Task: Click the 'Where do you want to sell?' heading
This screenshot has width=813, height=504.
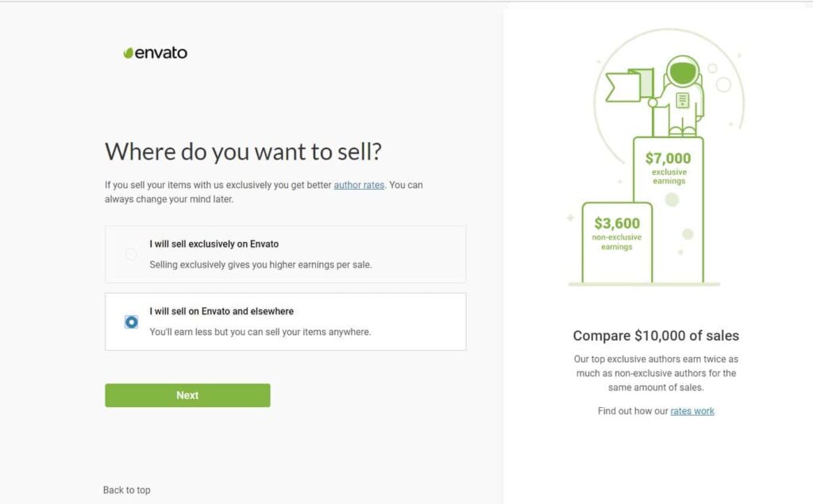Action: point(244,151)
